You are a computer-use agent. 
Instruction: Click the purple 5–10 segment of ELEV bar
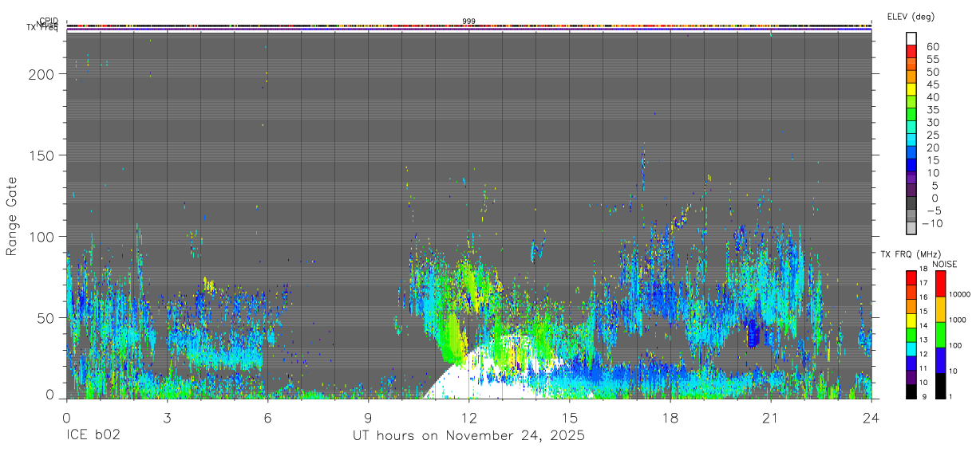(x=911, y=179)
